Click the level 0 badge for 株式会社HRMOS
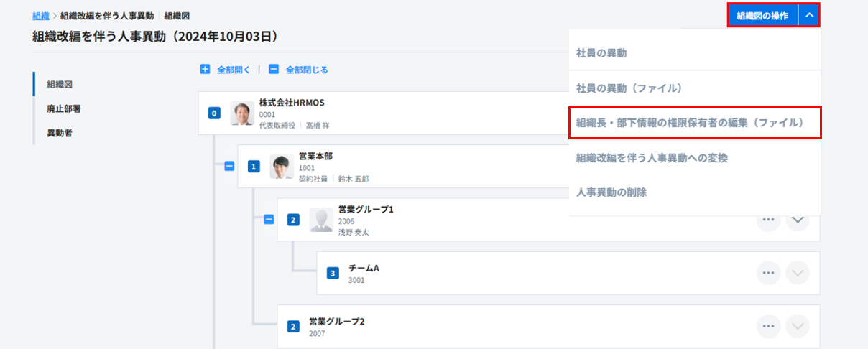The height and width of the screenshot is (349, 868). coord(213,113)
